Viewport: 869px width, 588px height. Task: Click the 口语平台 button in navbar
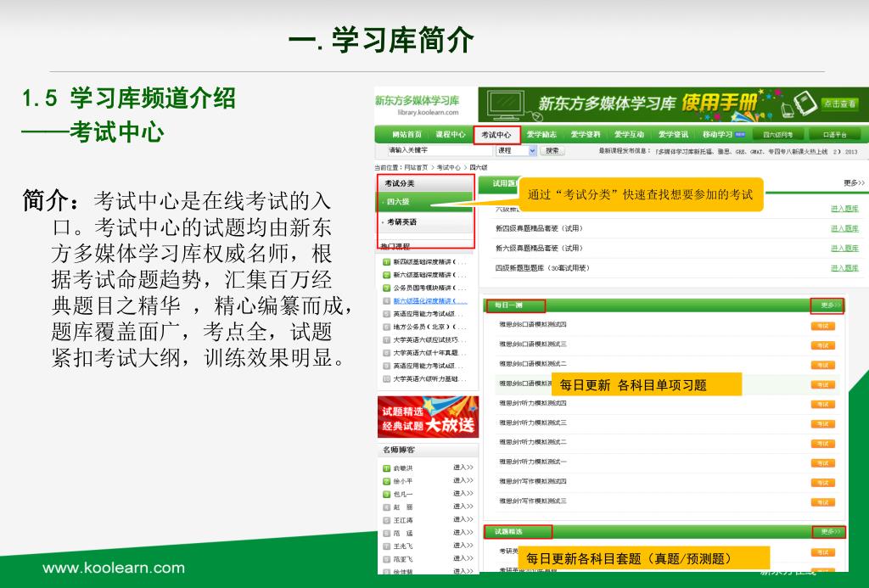pos(834,135)
